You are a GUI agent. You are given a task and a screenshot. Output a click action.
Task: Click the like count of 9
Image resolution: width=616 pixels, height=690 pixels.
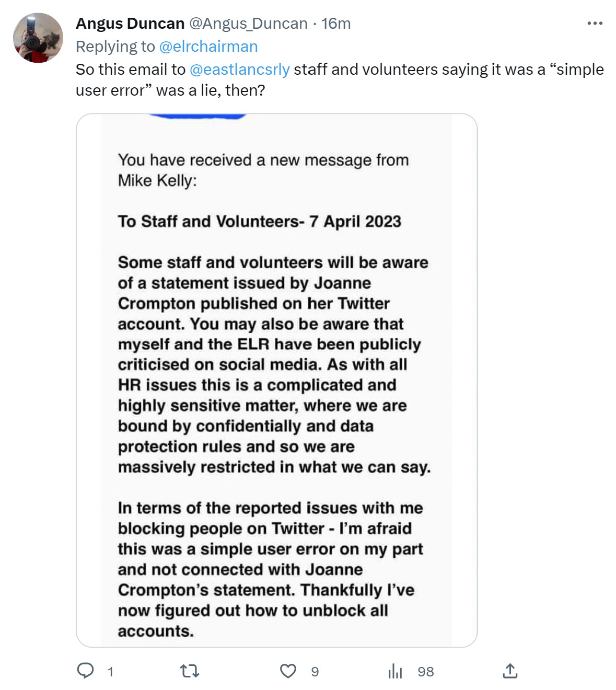(315, 672)
